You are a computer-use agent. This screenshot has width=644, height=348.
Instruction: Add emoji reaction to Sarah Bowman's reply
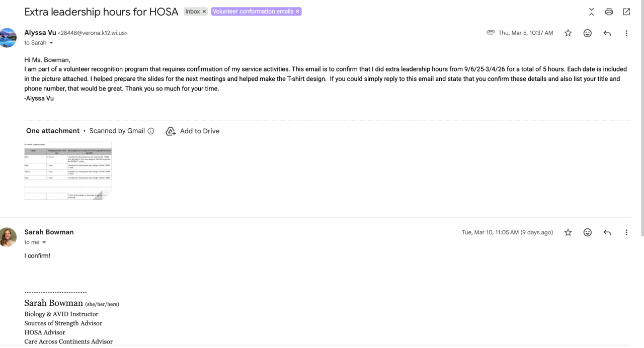tap(588, 232)
